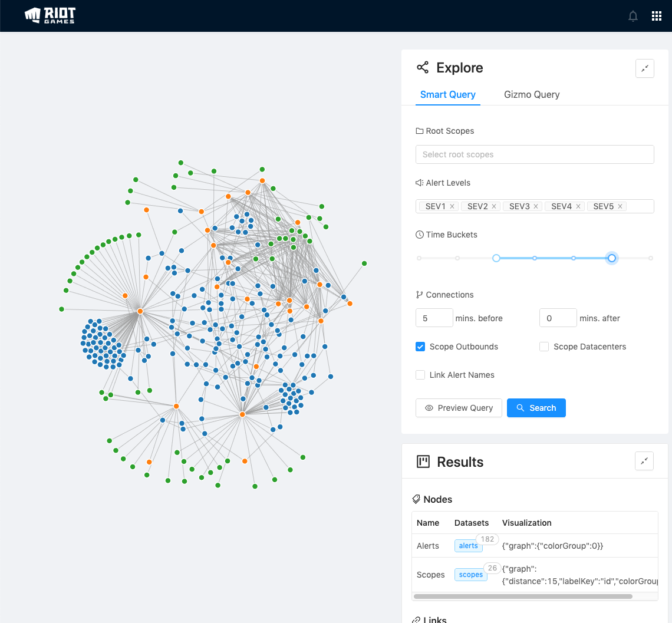Click the Preview Query button
Image resolution: width=672 pixels, height=623 pixels.
tap(459, 408)
